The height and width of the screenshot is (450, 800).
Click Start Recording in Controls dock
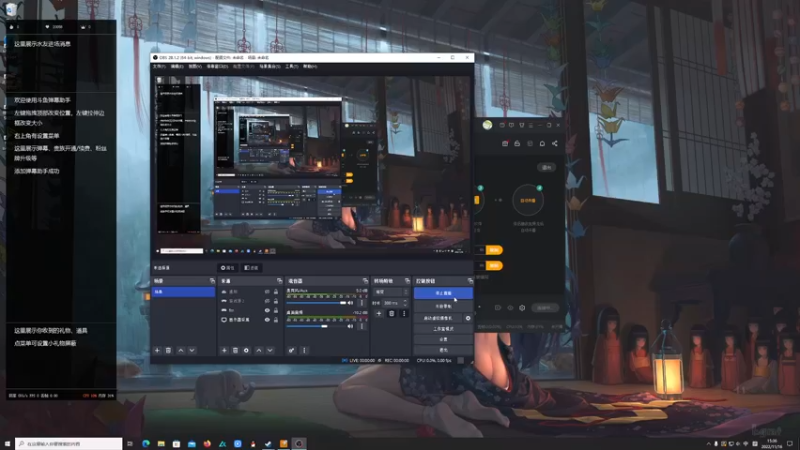(x=443, y=306)
